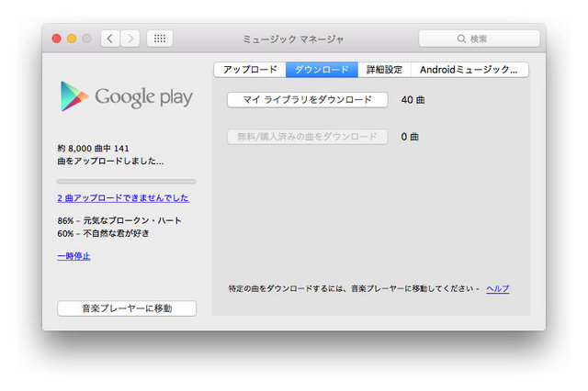Select the ダウンロード tab
The image size is (588, 391).
(322, 70)
